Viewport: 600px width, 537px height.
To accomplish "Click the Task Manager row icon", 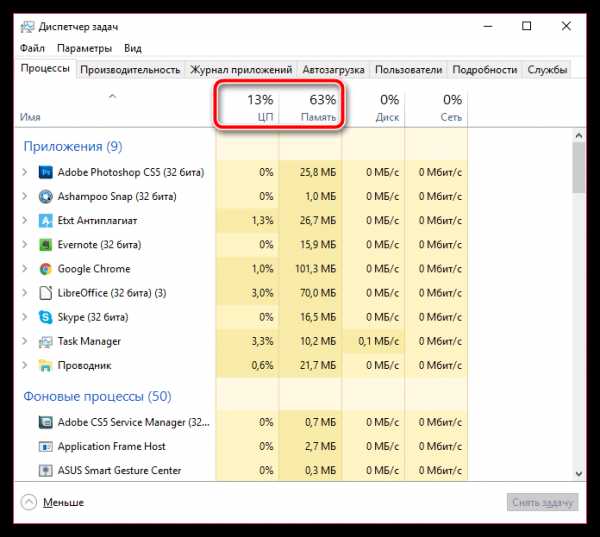I will coord(46,342).
